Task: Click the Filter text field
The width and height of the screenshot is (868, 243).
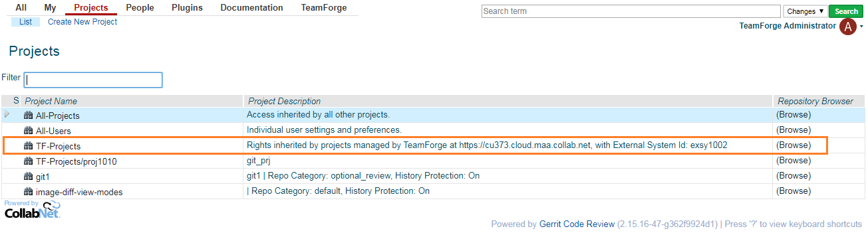Action: pos(93,80)
